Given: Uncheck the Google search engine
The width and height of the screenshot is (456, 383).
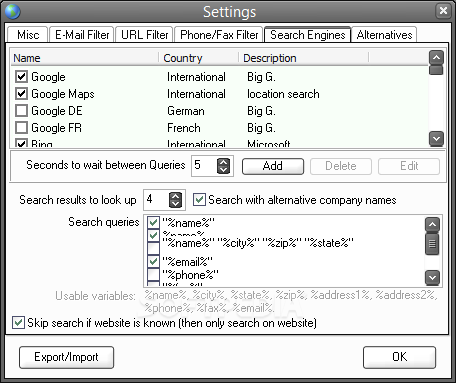Looking at the screenshot, I should [x=21, y=77].
